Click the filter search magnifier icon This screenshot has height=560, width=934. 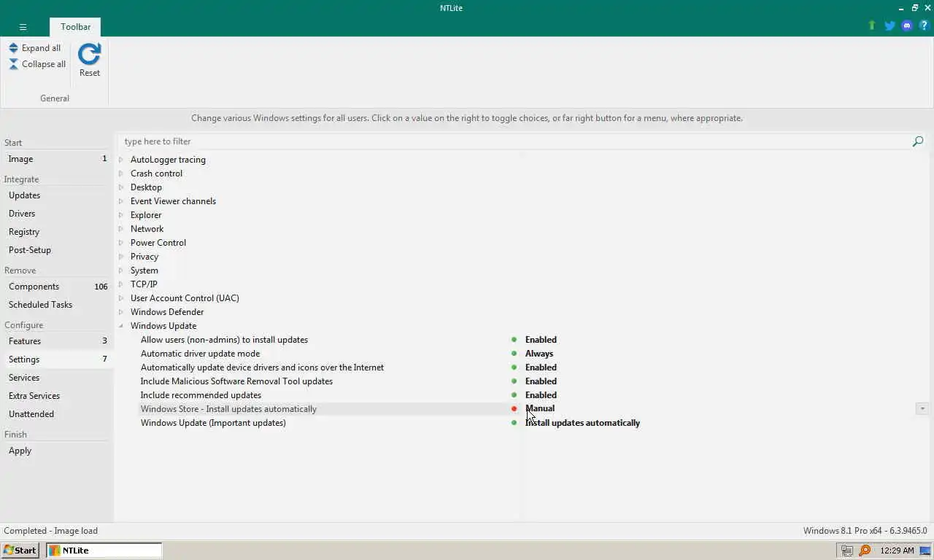918,141
